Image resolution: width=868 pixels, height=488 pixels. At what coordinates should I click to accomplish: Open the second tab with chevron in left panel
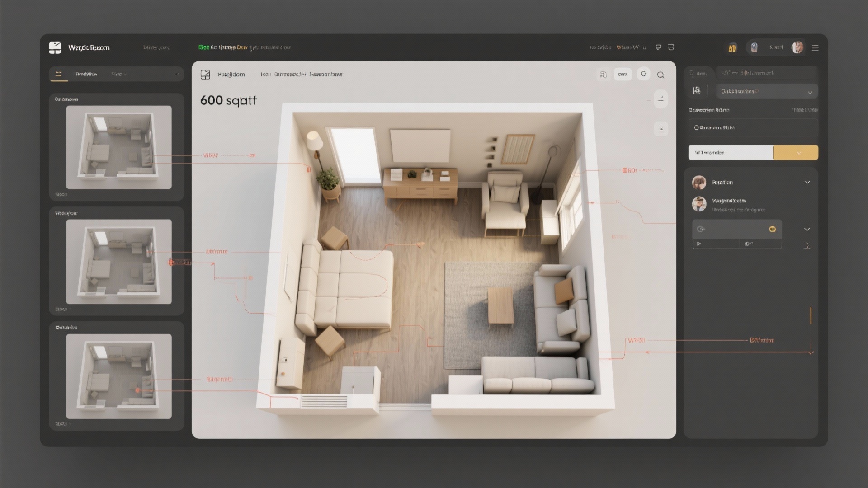tap(119, 74)
